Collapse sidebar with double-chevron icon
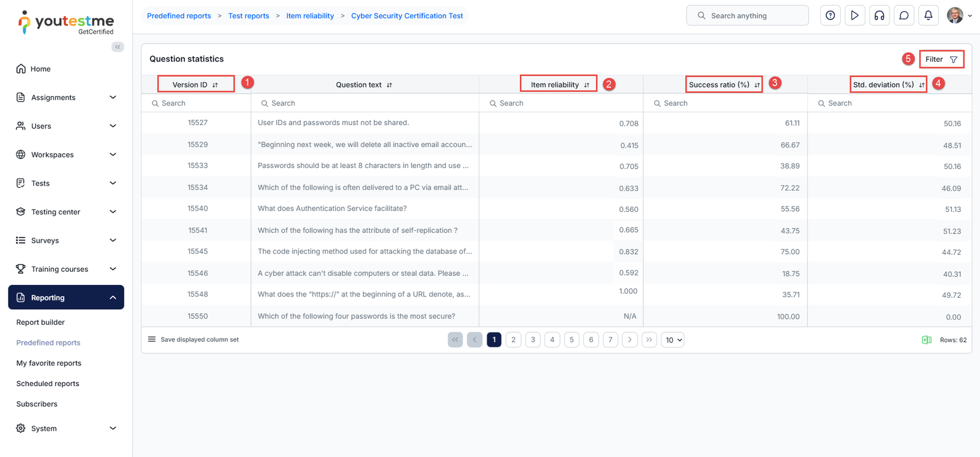This screenshot has height=457, width=980. [118, 47]
